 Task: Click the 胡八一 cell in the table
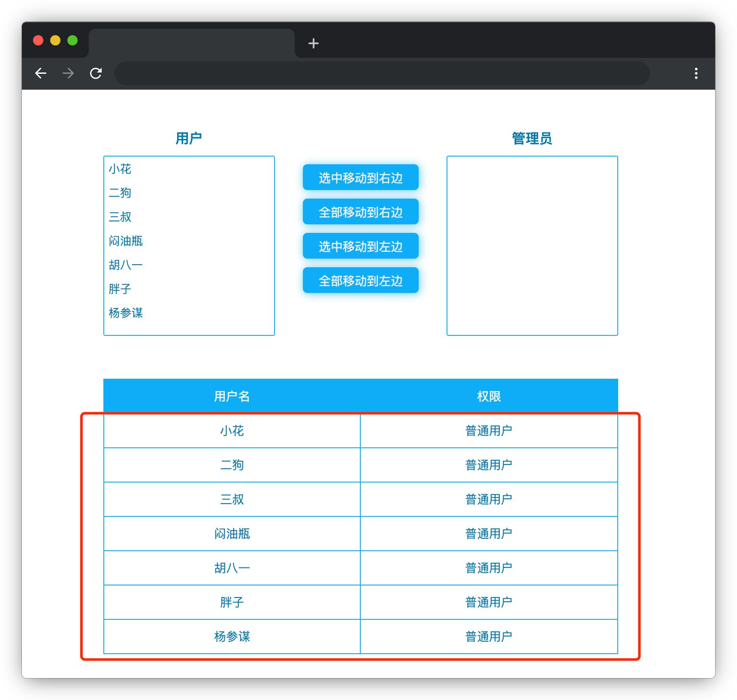(x=232, y=568)
